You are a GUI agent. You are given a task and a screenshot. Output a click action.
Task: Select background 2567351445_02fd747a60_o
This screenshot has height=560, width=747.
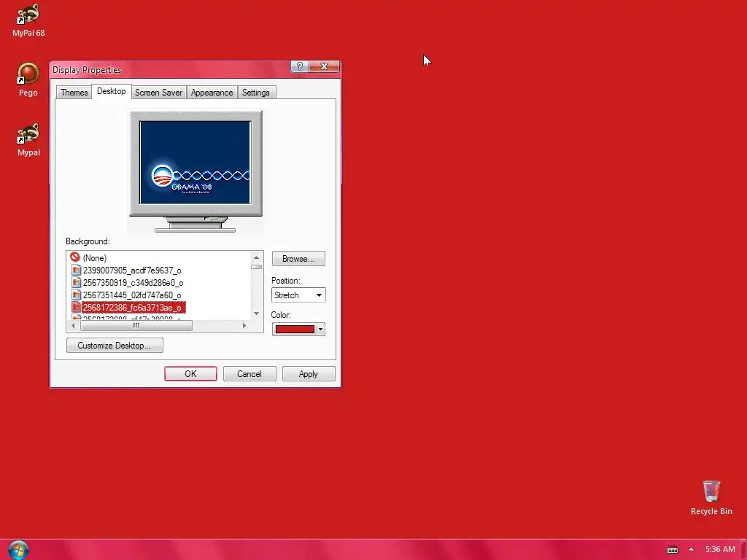[x=132, y=295]
